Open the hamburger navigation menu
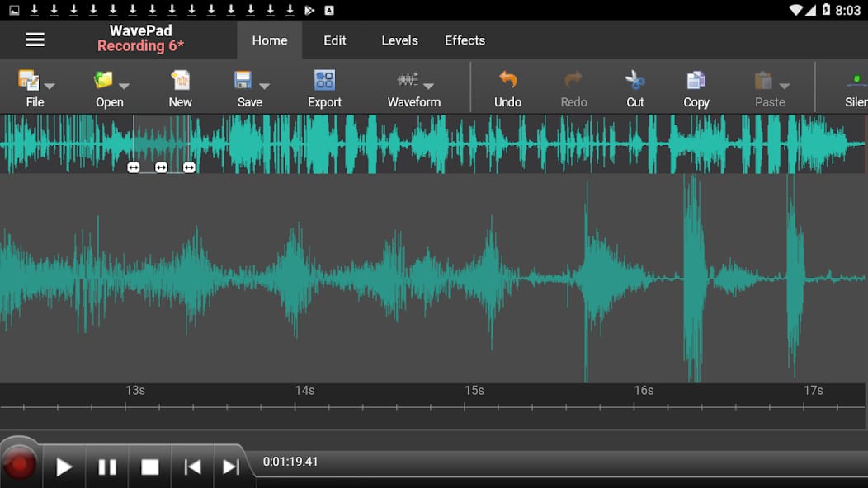This screenshot has height=488, width=868. (x=35, y=40)
